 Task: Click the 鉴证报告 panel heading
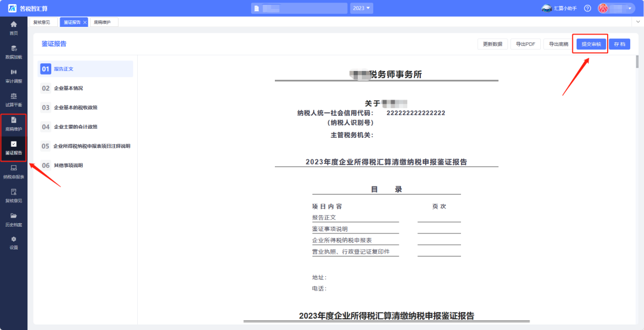click(54, 44)
